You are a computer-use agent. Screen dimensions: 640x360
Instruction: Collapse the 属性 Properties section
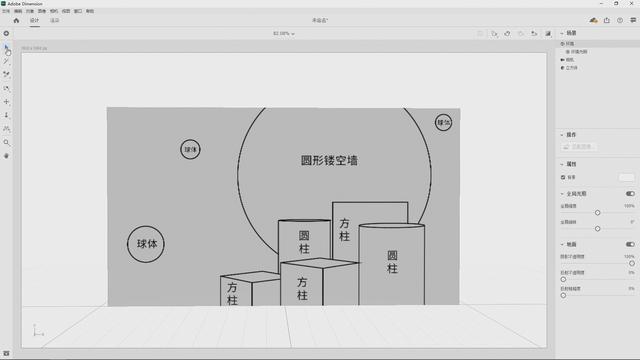pyautogui.click(x=562, y=164)
